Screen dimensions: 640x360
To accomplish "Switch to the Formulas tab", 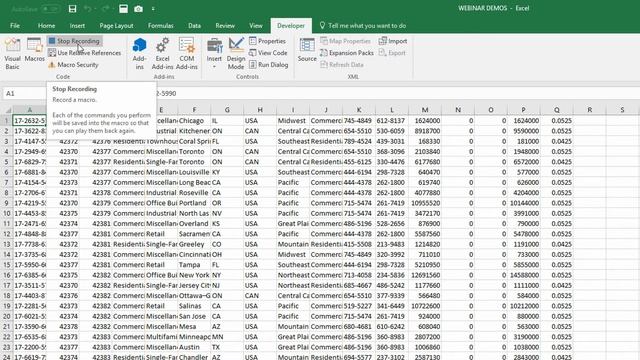I will tap(160, 25).
